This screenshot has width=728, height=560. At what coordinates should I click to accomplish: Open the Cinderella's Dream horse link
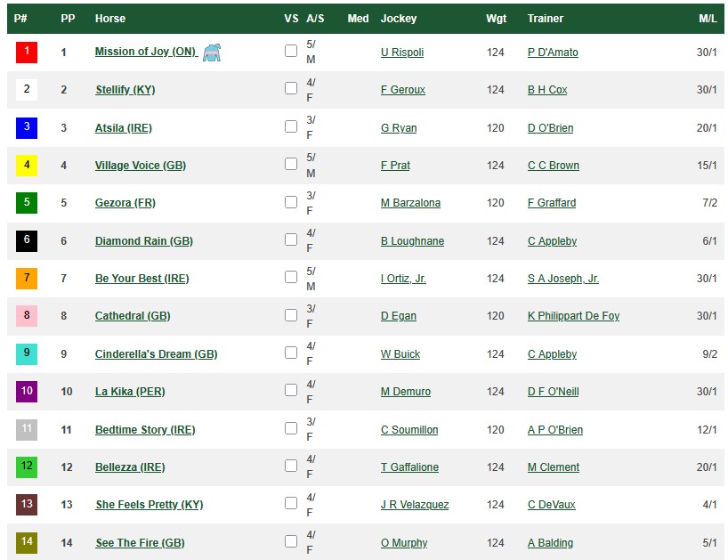(156, 354)
